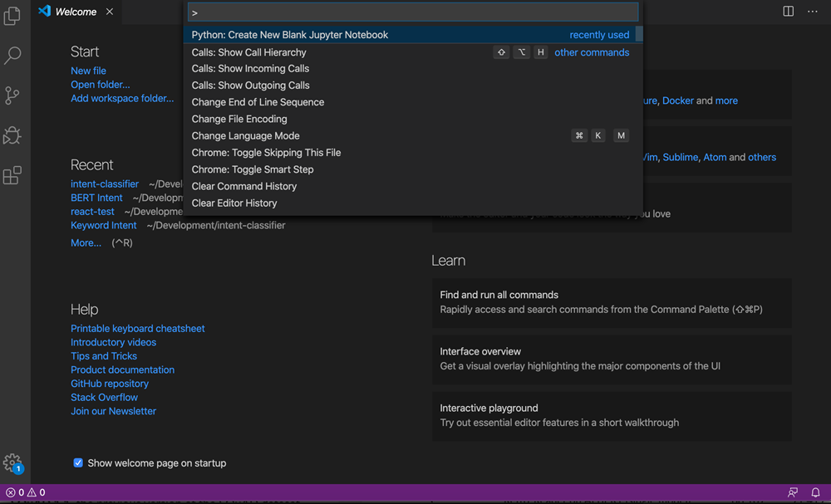
Task: Open the More Actions ellipsis menu
Action: coord(813,12)
